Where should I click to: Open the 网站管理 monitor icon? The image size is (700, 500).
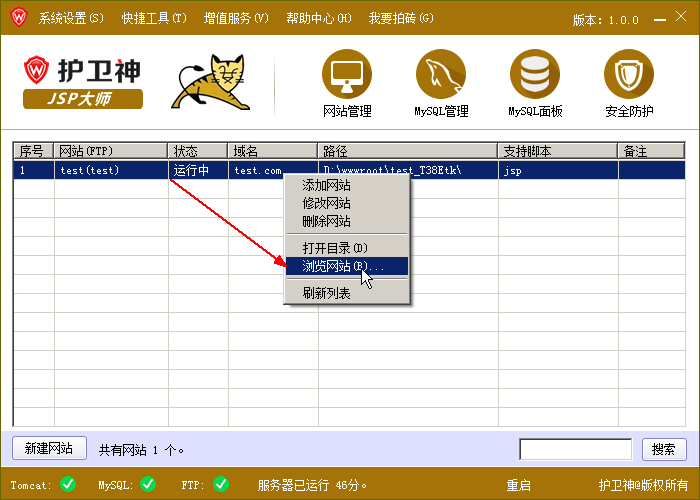point(347,74)
